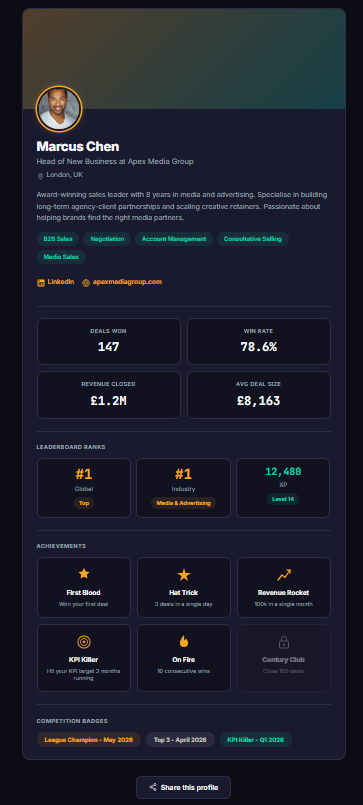Click the LinkedIn logo icon

pyautogui.click(x=41, y=283)
